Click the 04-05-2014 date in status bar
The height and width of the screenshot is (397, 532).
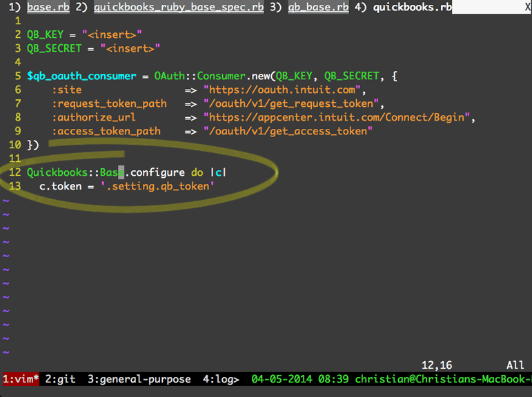click(282, 378)
